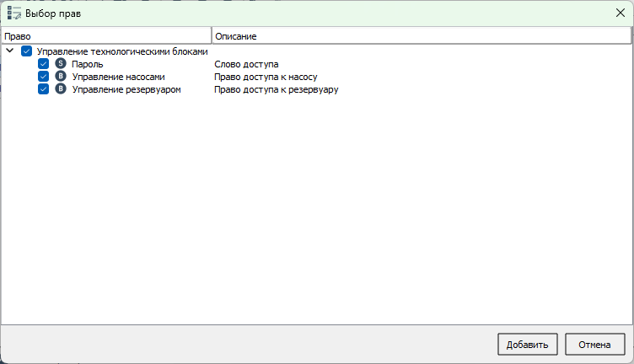The height and width of the screenshot is (364, 634).
Task: Select the Управление технологическими блоками group label
Action: coord(122,51)
